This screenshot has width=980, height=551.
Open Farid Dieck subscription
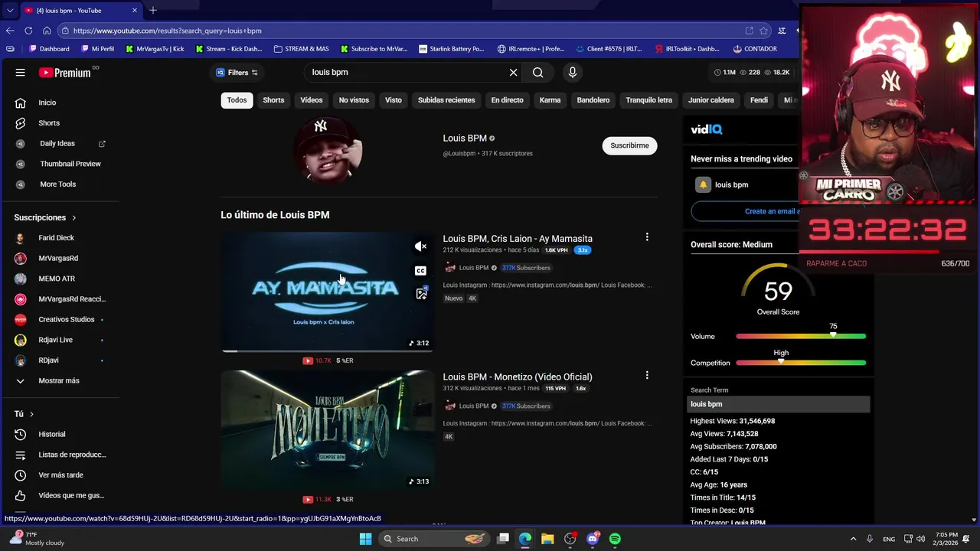tap(56, 238)
